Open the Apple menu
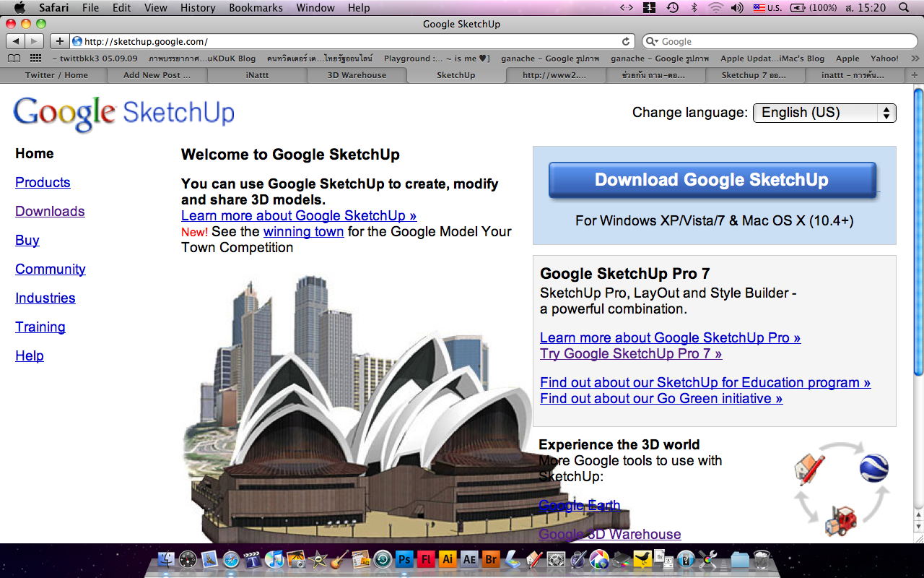 click(19, 8)
